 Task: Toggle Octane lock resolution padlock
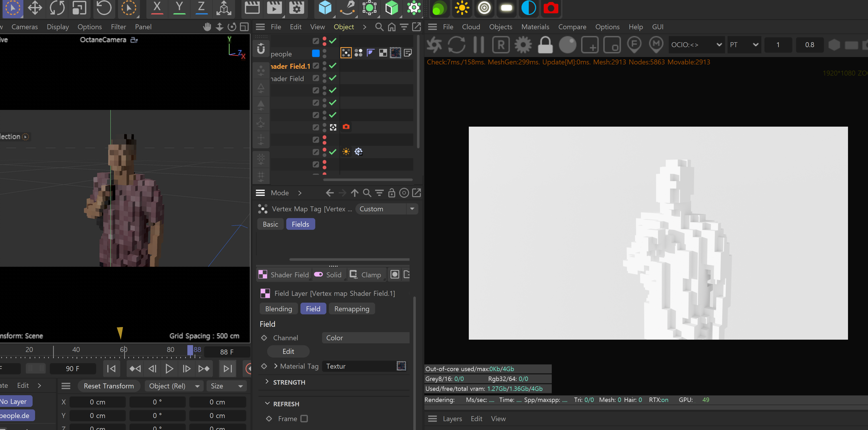point(545,45)
